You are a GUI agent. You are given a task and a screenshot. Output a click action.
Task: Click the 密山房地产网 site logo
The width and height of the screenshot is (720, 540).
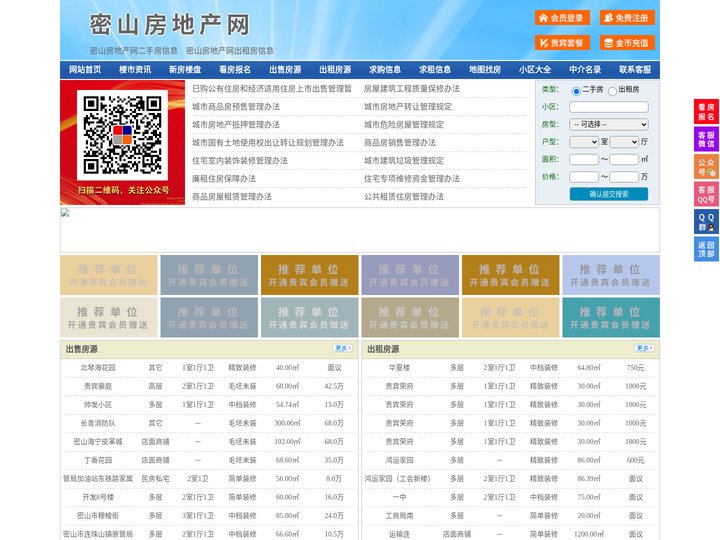point(169,25)
